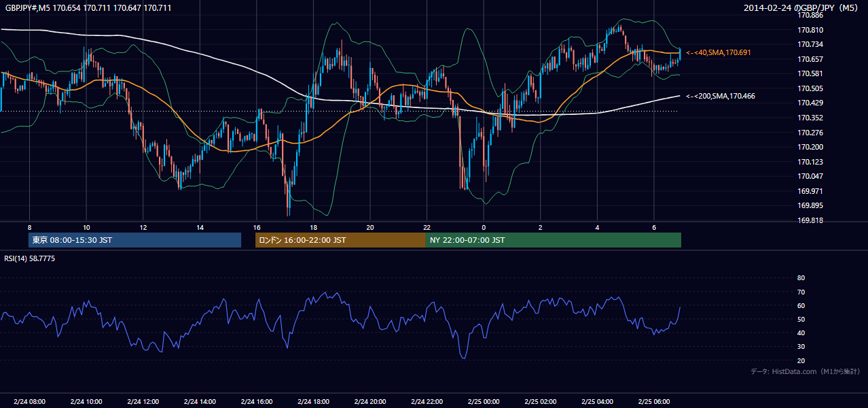Click price axis label 169.895
The image size is (868, 408).
[x=811, y=205]
